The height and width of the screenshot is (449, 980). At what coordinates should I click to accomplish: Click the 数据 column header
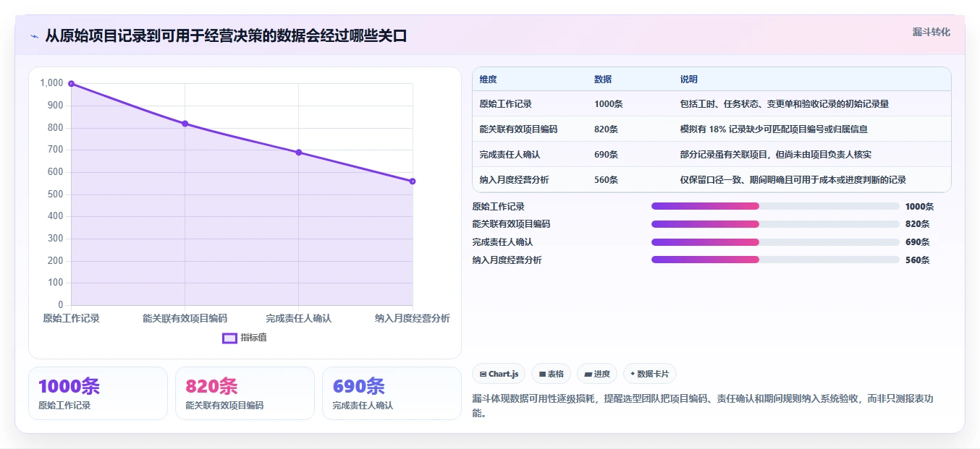point(603,80)
